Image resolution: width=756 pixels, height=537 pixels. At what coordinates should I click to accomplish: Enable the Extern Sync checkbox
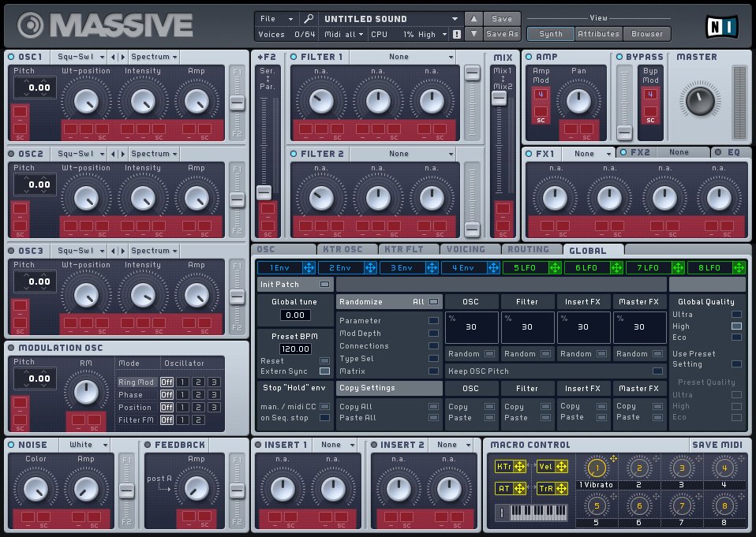tap(325, 371)
